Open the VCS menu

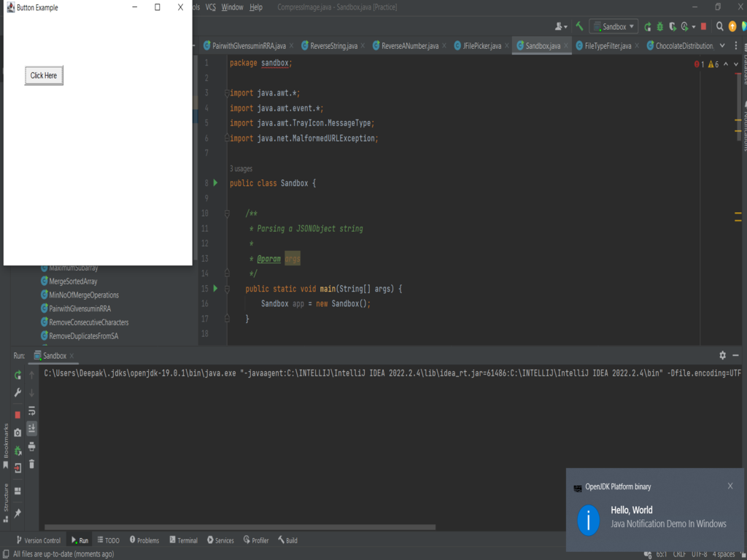pyautogui.click(x=210, y=7)
